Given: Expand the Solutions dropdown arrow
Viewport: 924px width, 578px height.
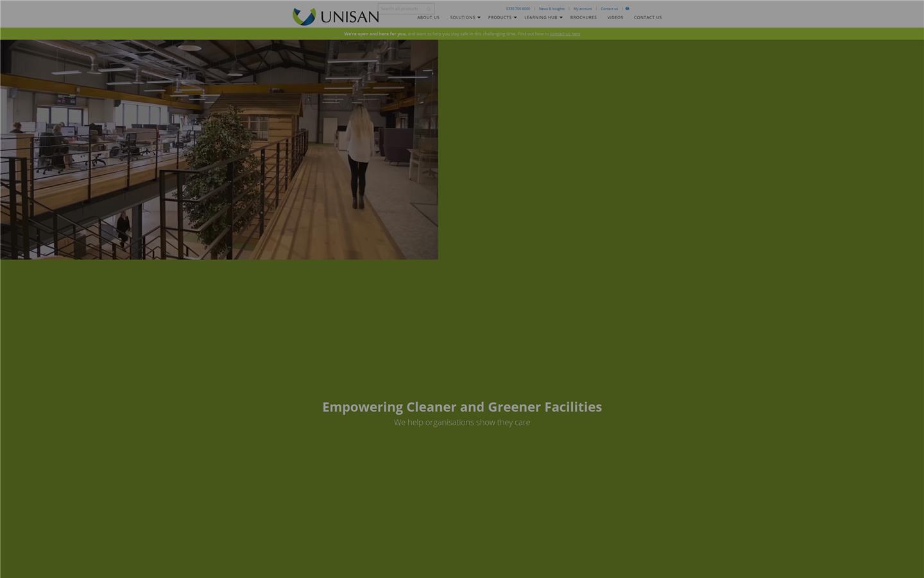Looking at the screenshot, I should (479, 18).
